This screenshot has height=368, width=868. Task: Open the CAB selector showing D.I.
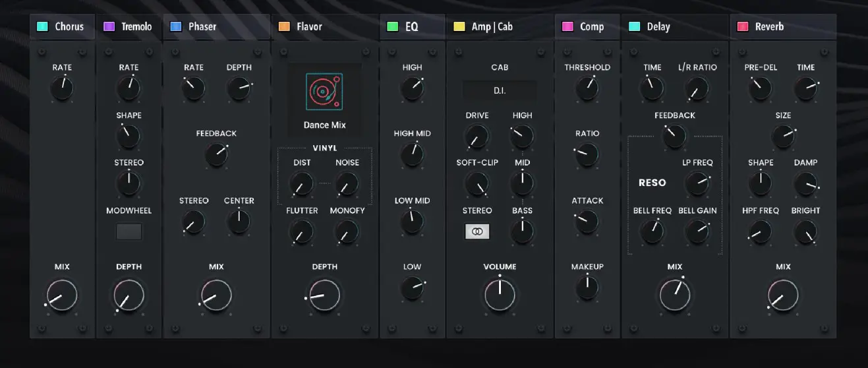point(500,90)
